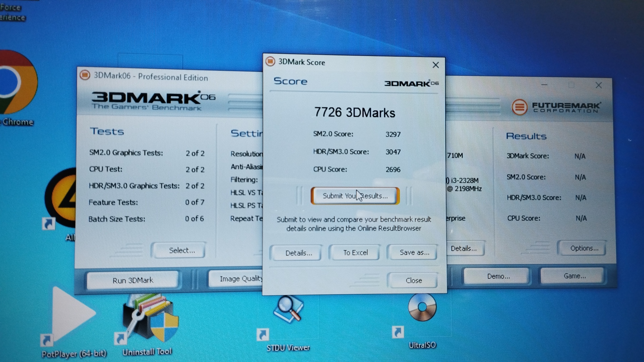This screenshot has width=644, height=362.
Task: Click the Save as button
Action: click(x=414, y=252)
